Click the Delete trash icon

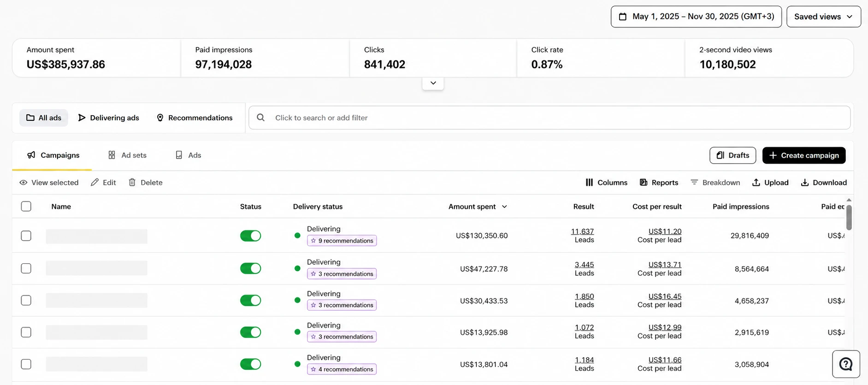pos(132,183)
